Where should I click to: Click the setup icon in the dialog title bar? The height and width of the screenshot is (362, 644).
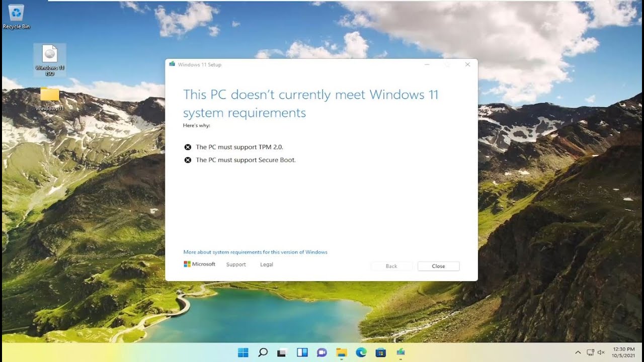[x=172, y=64]
